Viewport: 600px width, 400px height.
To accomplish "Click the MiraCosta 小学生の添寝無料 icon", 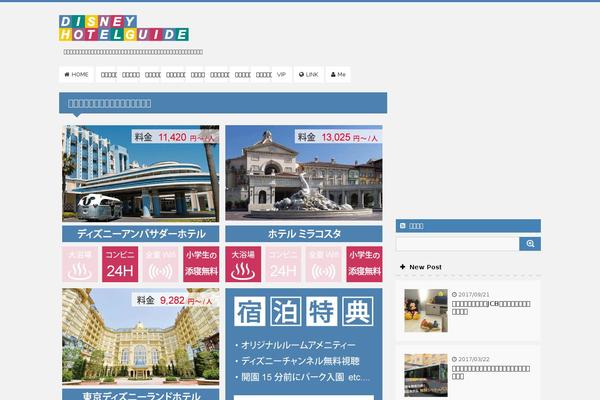I will point(364,264).
